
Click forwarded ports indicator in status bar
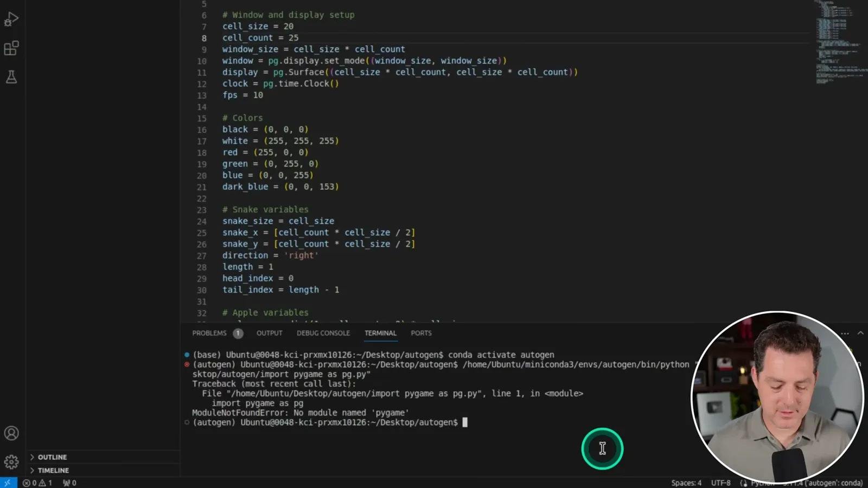(69, 483)
